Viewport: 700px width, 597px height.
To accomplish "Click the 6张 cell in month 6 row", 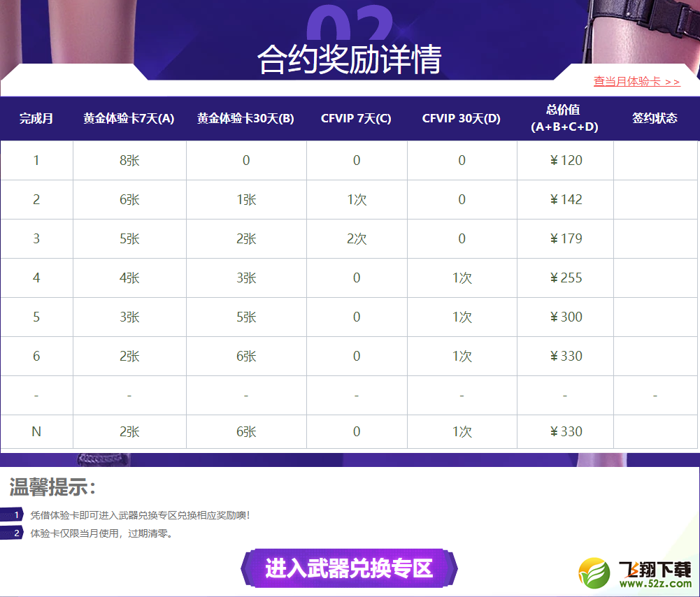I will (x=246, y=356).
